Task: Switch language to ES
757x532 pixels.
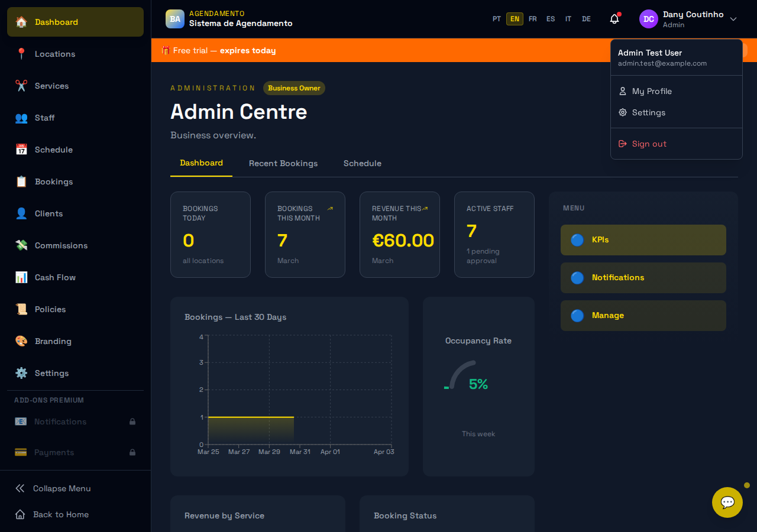Action: click(551, 19)
